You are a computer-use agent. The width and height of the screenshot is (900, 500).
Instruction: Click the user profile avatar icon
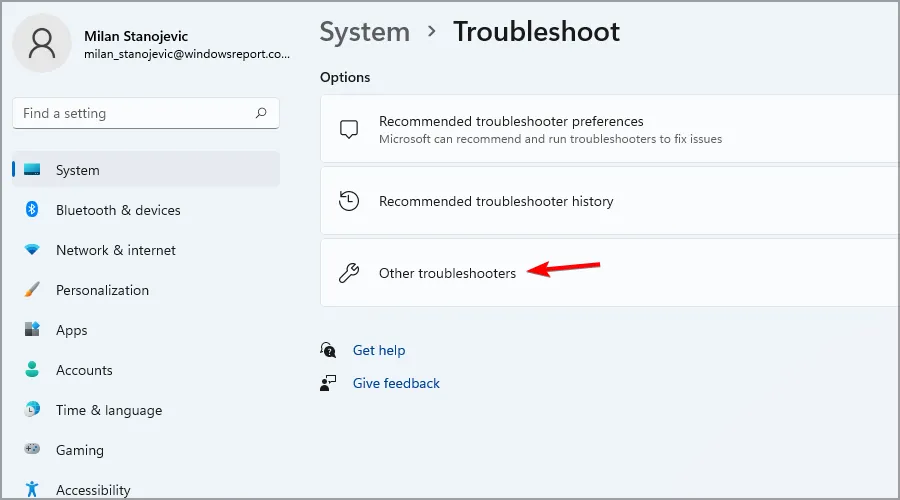click(x=41, y=46)
